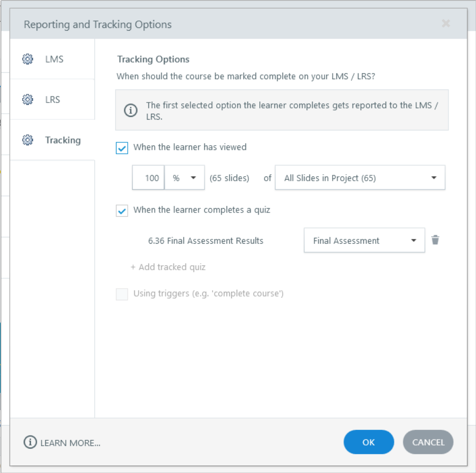Open the Final Assessment quiz dropdown

[x=364, y=241]
